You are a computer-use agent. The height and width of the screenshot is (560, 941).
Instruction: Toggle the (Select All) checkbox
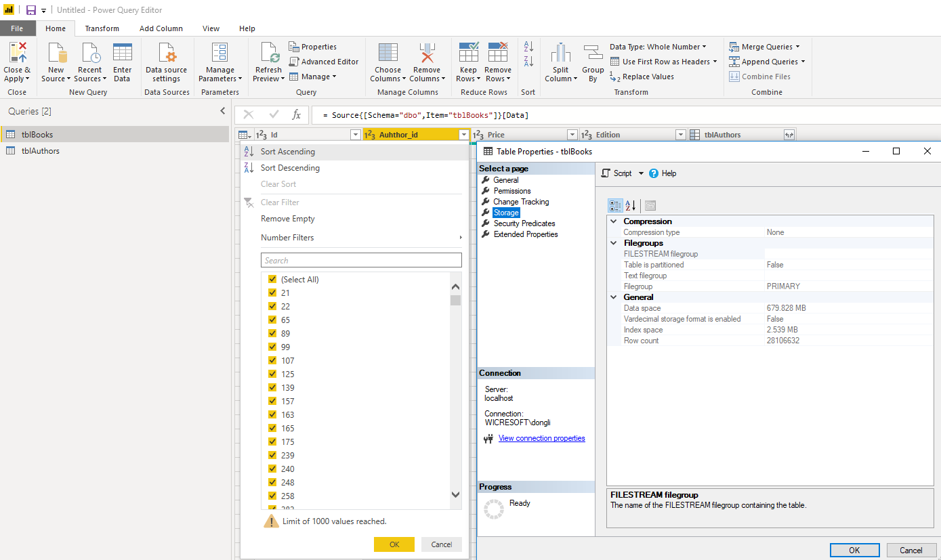(x=272, y=279)
